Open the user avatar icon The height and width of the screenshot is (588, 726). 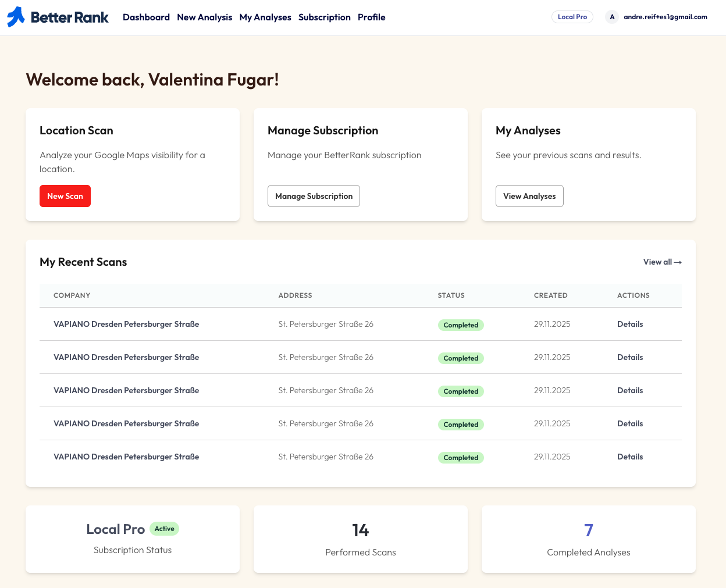point(611,17)
